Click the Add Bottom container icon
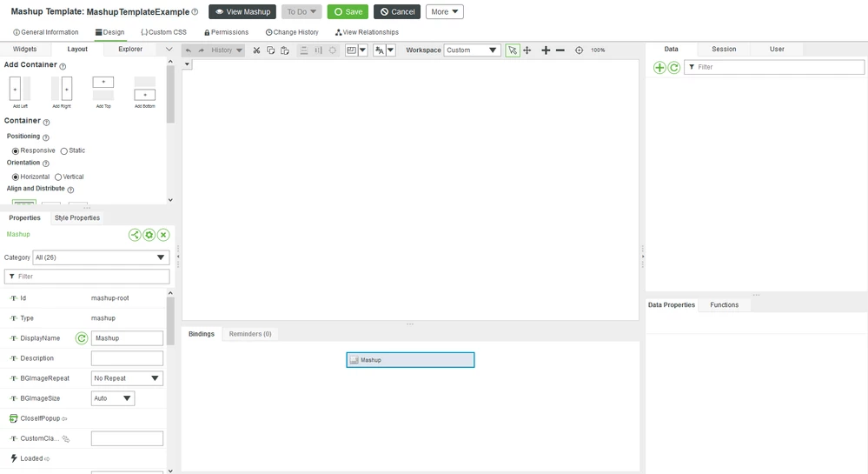This screenshot has height=474, width=868. 145,89
